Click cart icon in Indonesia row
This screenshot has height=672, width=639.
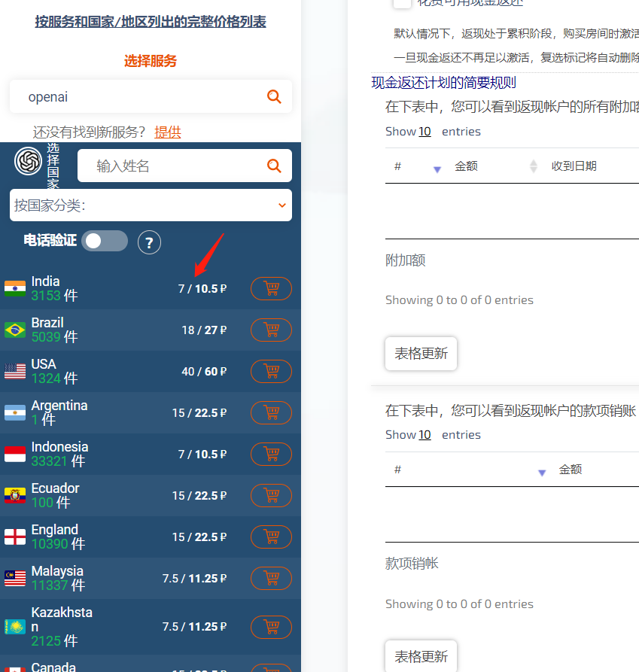click(x=271, y=454)
